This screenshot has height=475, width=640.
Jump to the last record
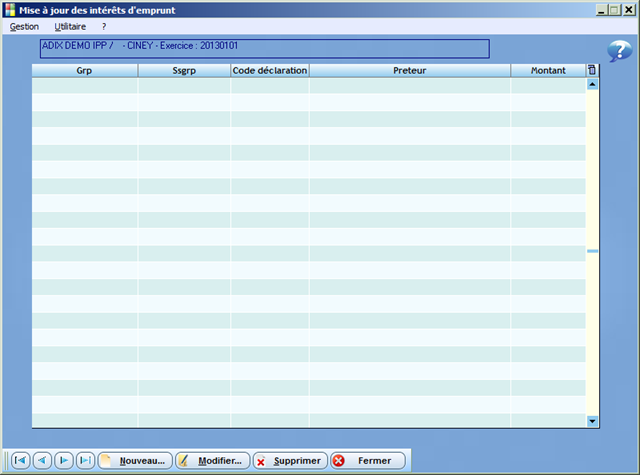(85, 460)
